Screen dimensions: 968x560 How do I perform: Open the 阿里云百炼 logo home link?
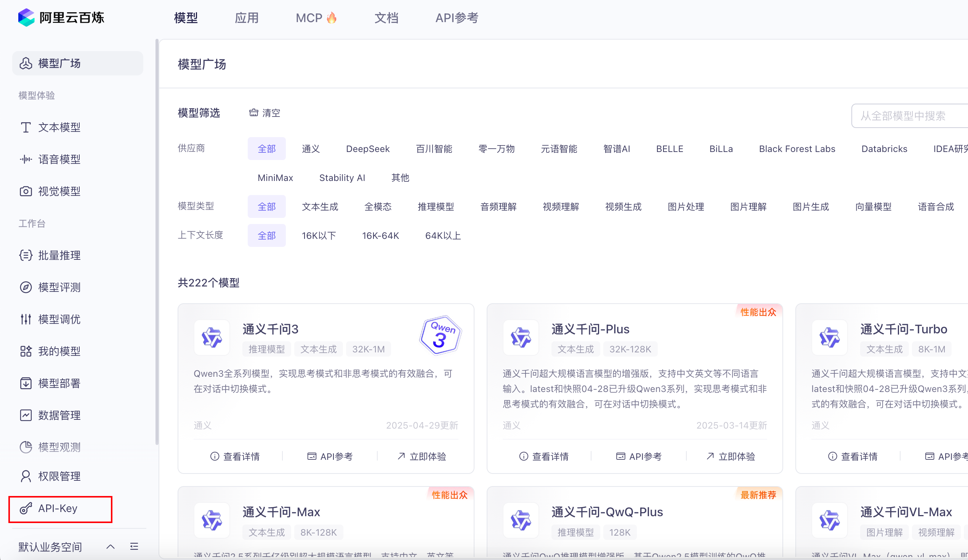[61, 18]
